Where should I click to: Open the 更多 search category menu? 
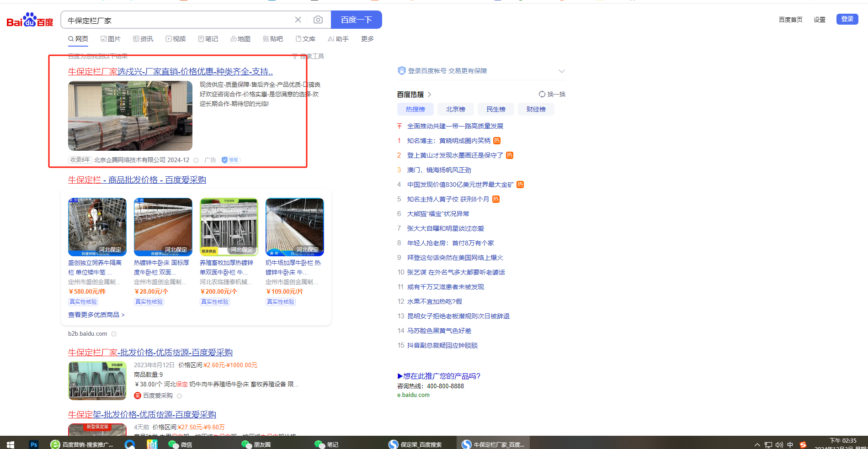tap(367, 39)
